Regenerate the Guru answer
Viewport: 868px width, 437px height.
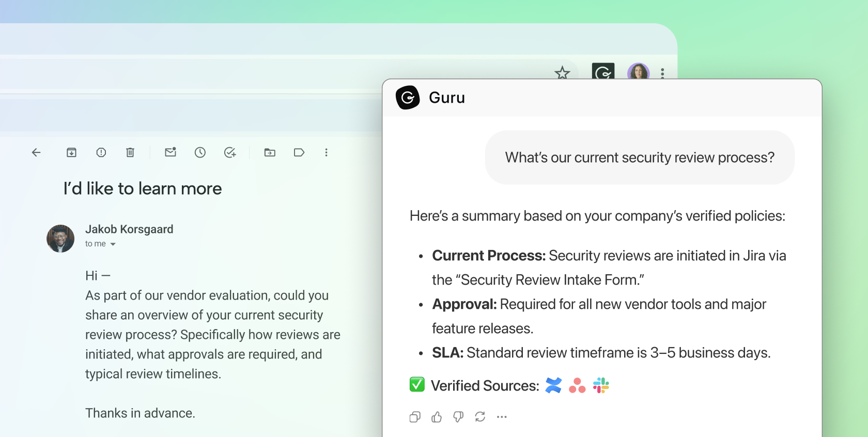click(480, 417)
